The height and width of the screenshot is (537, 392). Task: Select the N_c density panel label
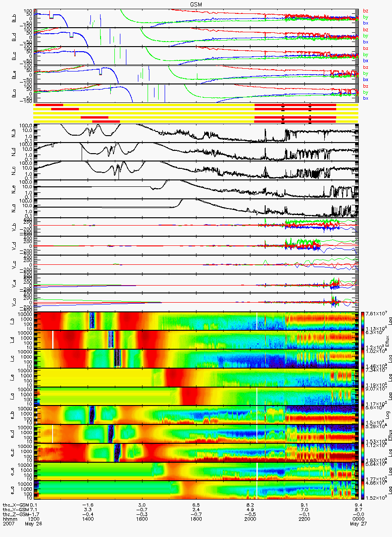click(14, 170)
